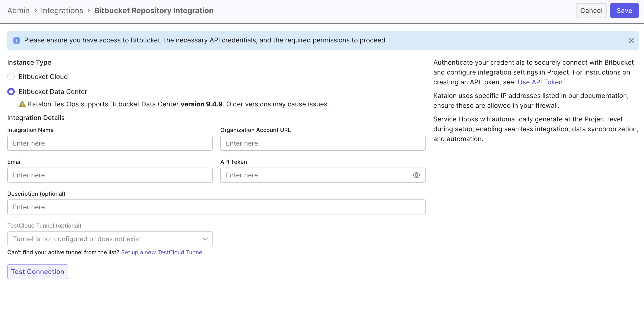Focus the Integration Name input field
Image resolution: width=644 pixels, height=315 pixels.
(110, 143)
